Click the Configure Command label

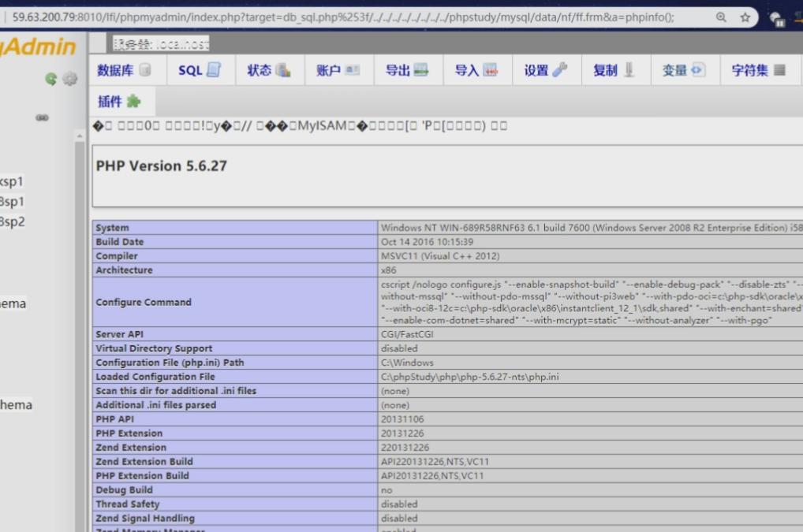(144, 303)
